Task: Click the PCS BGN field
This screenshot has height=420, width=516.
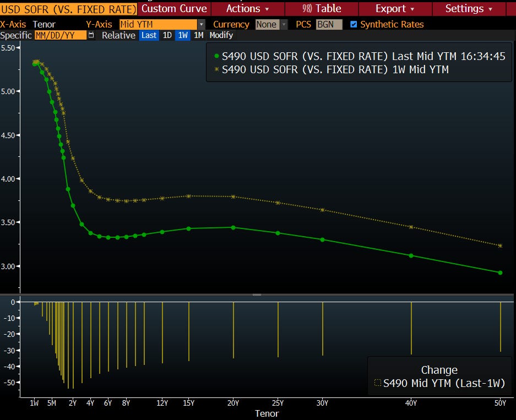Action: [x=329, y=24]
